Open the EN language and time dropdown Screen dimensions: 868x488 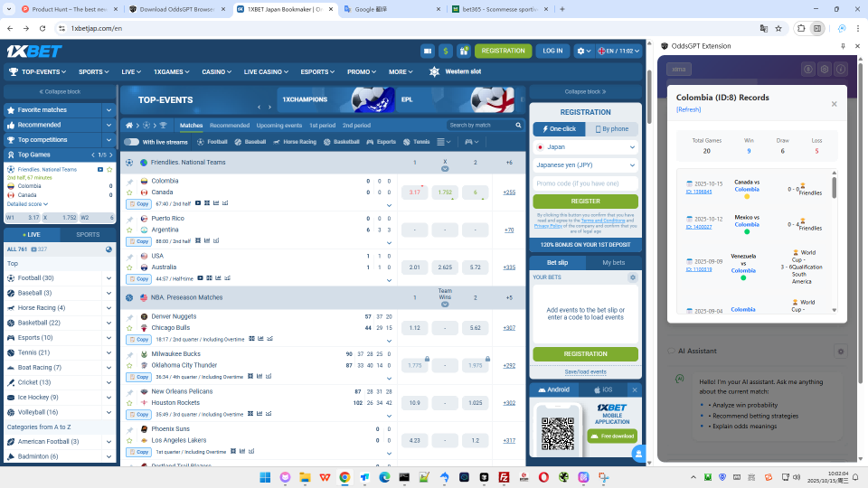coord(618,51)
